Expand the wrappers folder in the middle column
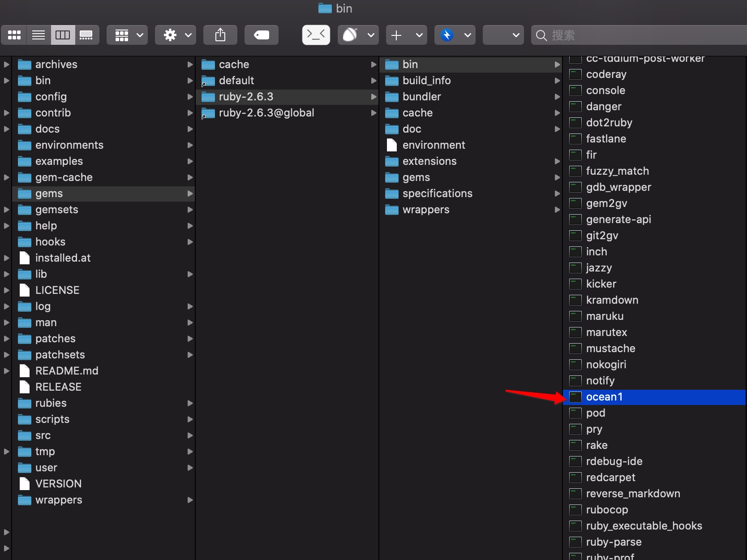The image size is (747, 560). (557, 210)
